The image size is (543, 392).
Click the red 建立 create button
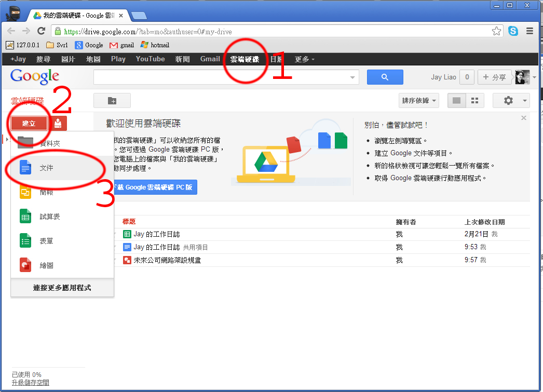(29, 123)
